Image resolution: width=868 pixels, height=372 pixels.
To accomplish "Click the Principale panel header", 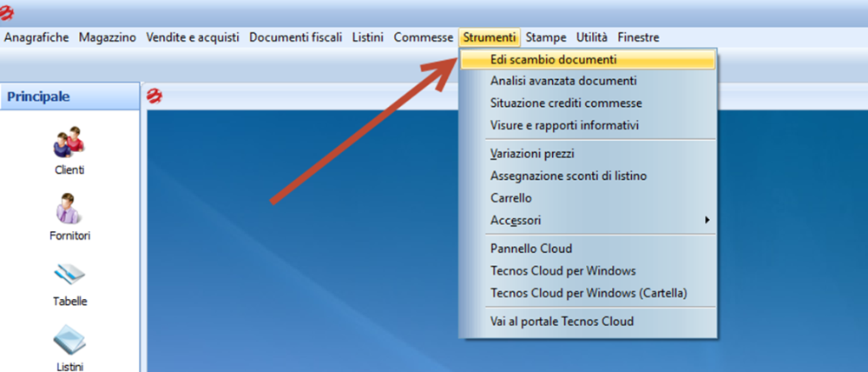I will pos(69,96).
